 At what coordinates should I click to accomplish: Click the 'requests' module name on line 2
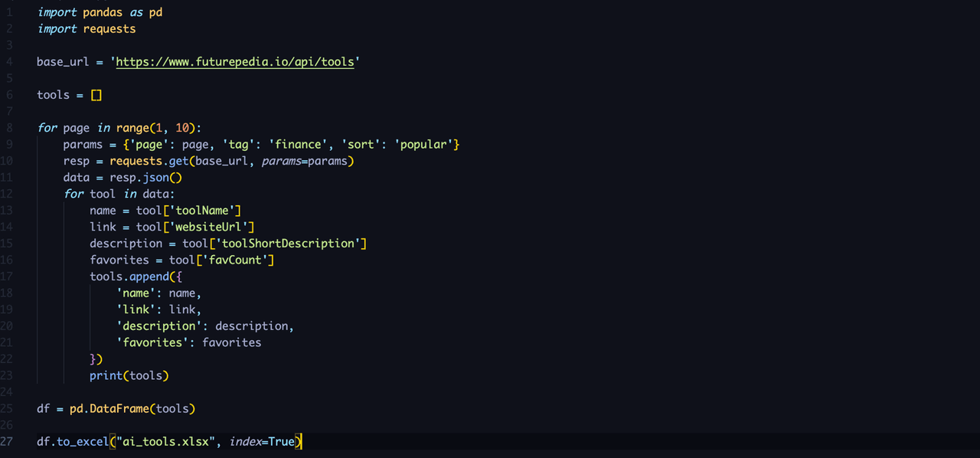[x=109, y=29]
